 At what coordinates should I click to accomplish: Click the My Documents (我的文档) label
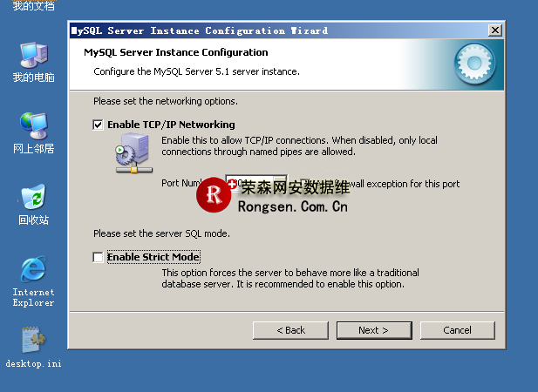33,6
